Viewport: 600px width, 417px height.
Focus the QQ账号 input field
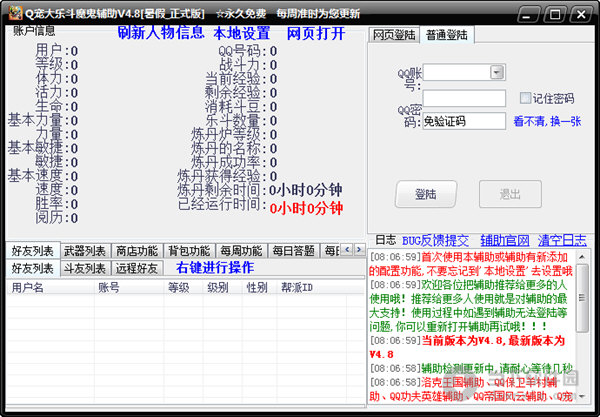[464, 72]
